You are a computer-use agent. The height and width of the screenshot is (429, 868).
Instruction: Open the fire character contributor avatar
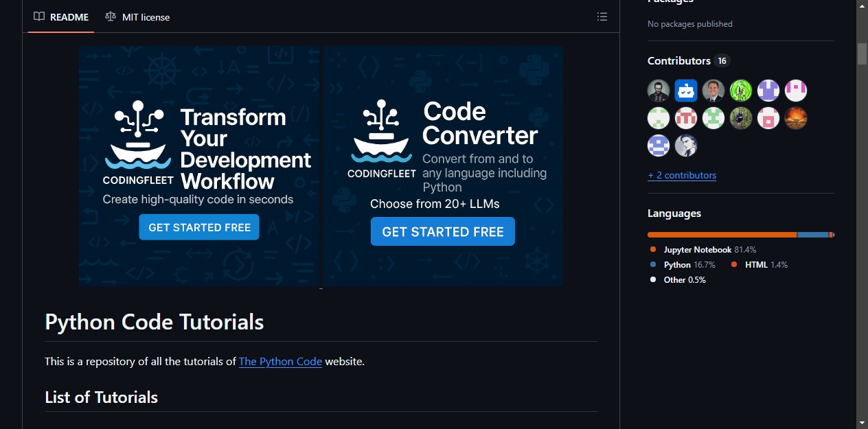pyautogui.click(x=796, y=118)
